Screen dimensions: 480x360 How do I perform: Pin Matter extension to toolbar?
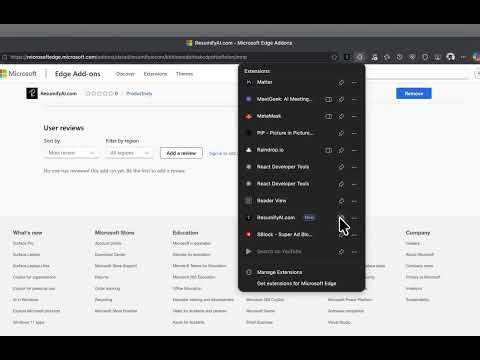click(341, 82)
